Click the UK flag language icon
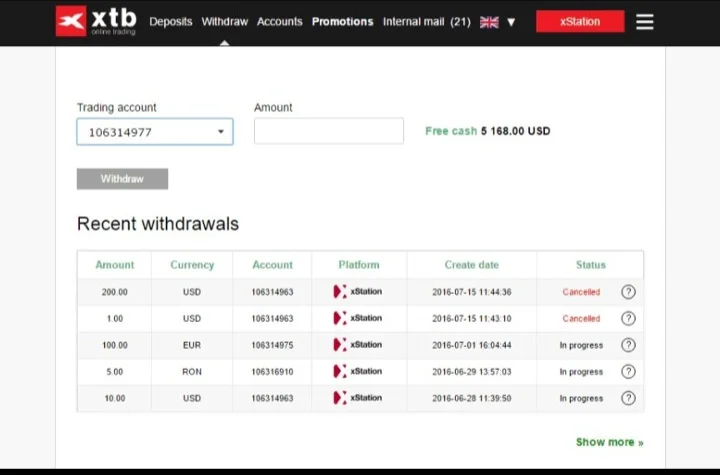720x475 pixels. tap(489, 22)
